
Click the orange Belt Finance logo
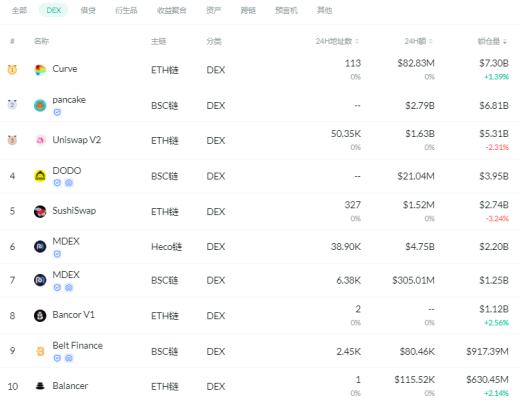coord(40,351)
